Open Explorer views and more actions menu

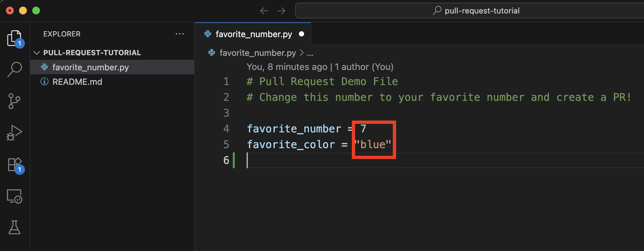[x=180, y=34]
